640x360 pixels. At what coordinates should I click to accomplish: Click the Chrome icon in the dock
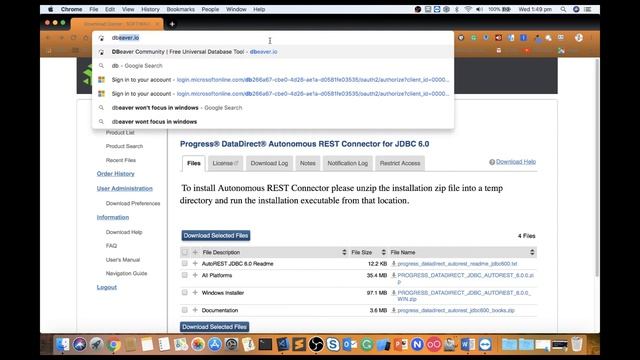[114, 344]
